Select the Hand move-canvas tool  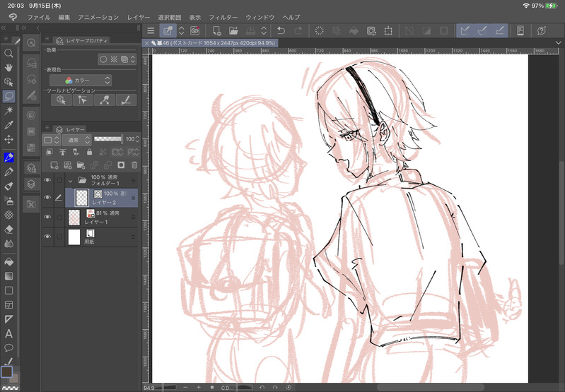tap(8, 67)
